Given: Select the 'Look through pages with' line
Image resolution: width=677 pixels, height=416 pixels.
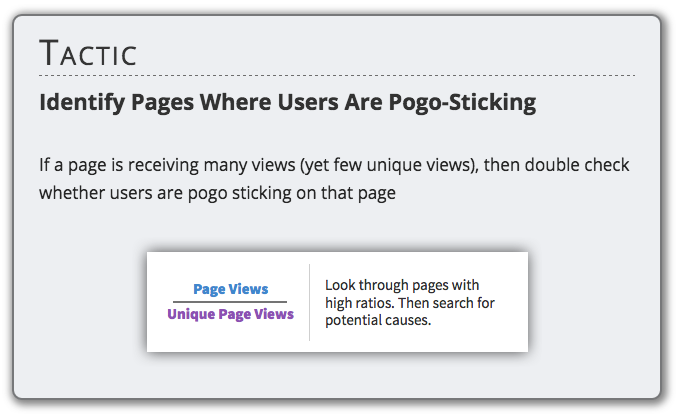Looking at the screenshot, I should (x=402, y=285).
